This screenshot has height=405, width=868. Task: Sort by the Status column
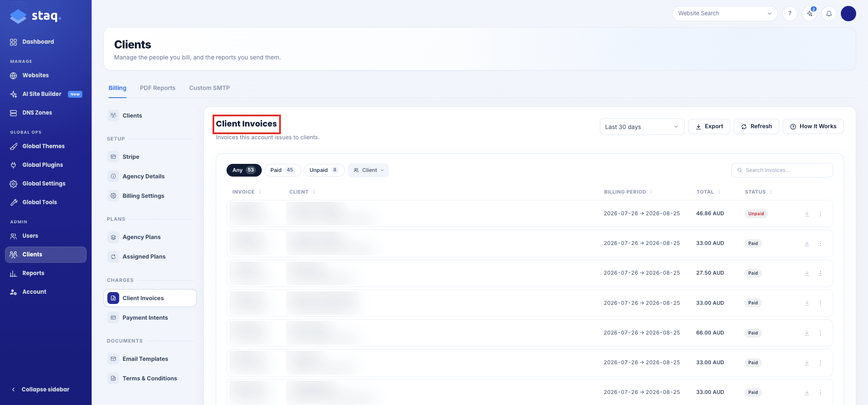point(759,192)
